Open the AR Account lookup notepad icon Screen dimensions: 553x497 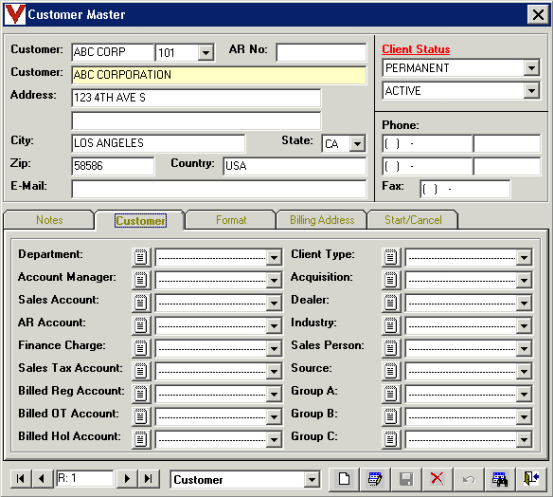point(141,325)
